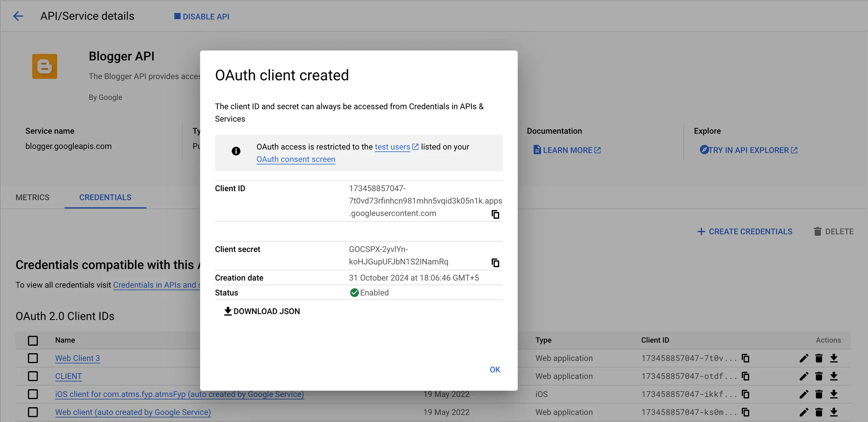Check the iOS client row checkbox
Viewport: 868px width, 422px height.
click(33, 394)
